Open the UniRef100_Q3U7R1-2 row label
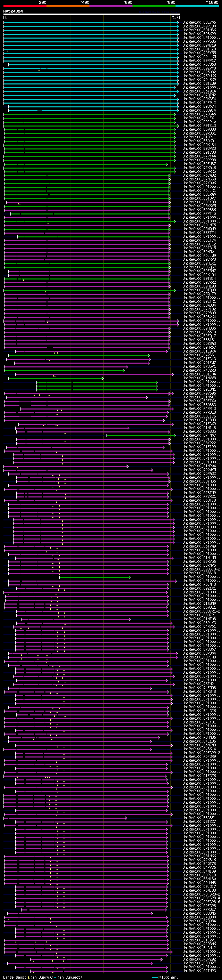222x980 pixels. (x=202, y=612)
